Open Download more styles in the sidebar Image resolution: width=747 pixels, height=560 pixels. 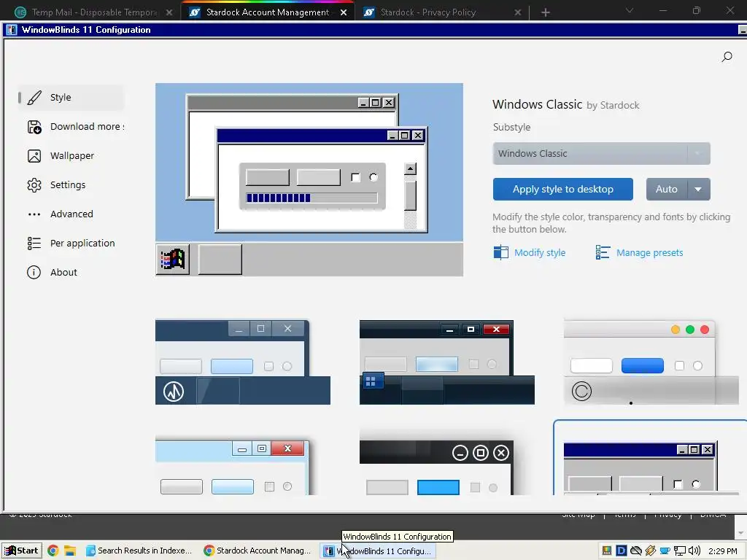coord(75,127)
